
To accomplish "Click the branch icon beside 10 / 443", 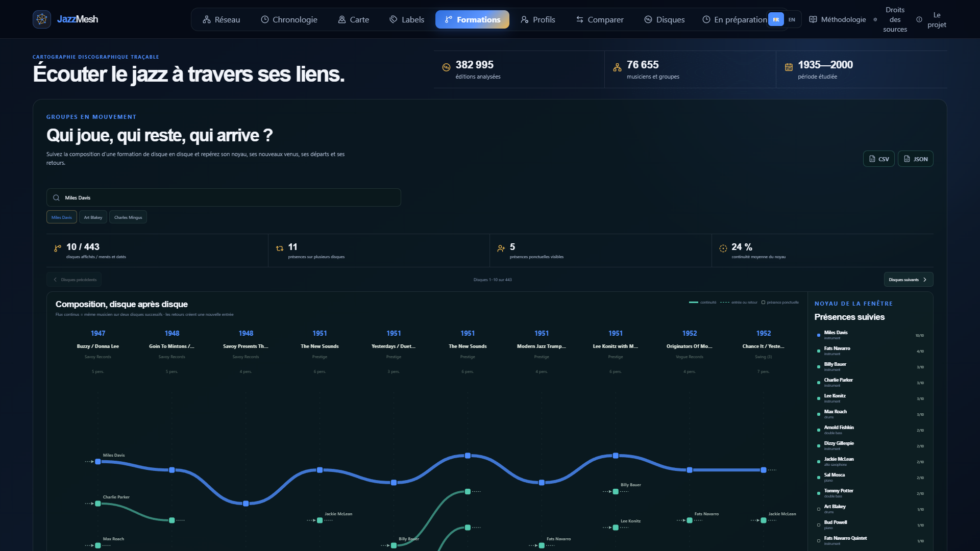I will pos(58,248).
